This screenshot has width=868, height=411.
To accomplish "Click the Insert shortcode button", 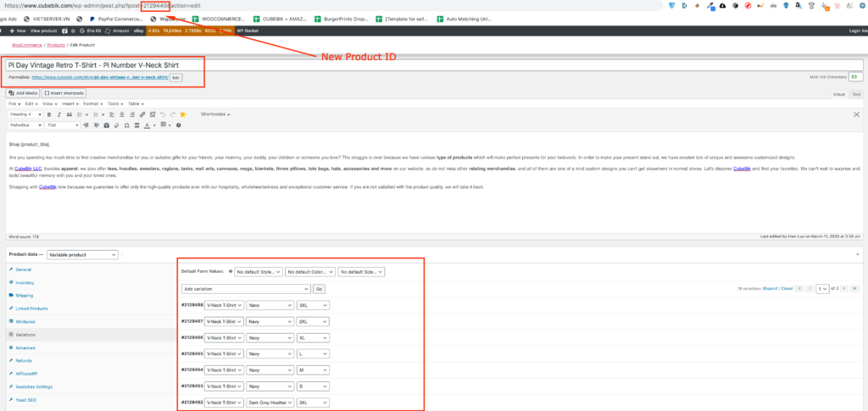I will coord(64,93).
